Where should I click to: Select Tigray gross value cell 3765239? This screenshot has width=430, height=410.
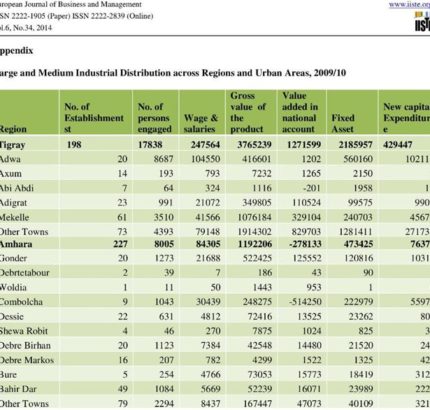coord(255,145)
